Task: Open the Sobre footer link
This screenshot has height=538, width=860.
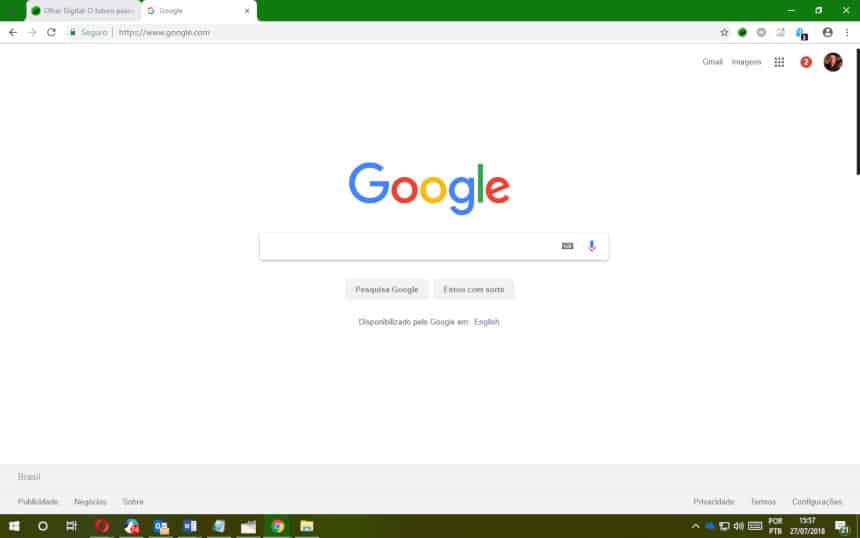Action: coord(133,501)
